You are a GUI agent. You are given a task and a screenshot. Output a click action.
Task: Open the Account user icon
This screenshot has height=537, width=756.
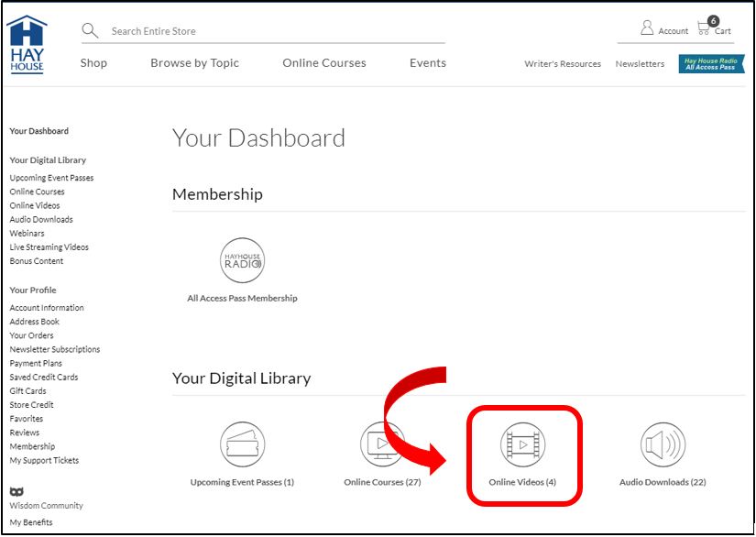647,28
